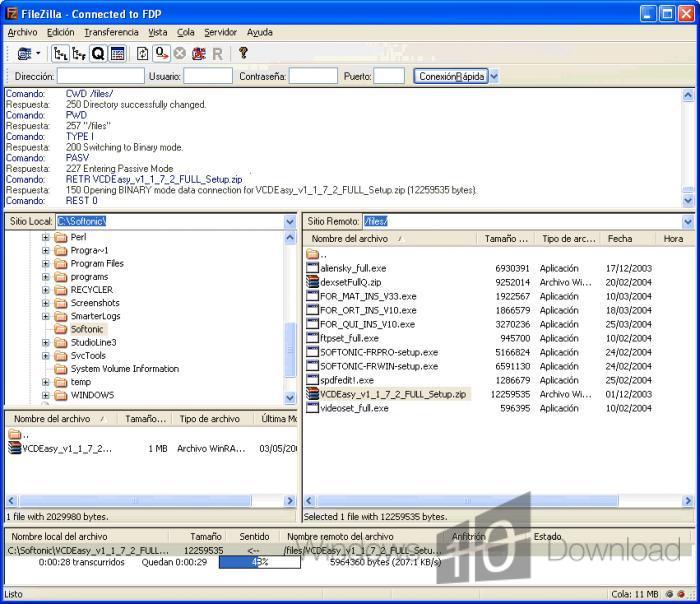
Task: Click the Puerto input field
Action: tap(389, 76)
